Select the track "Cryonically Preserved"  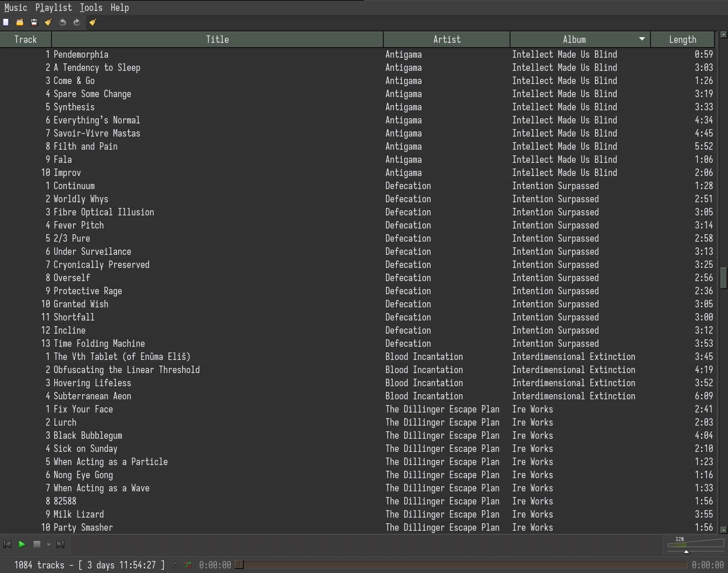pos(357,265)
